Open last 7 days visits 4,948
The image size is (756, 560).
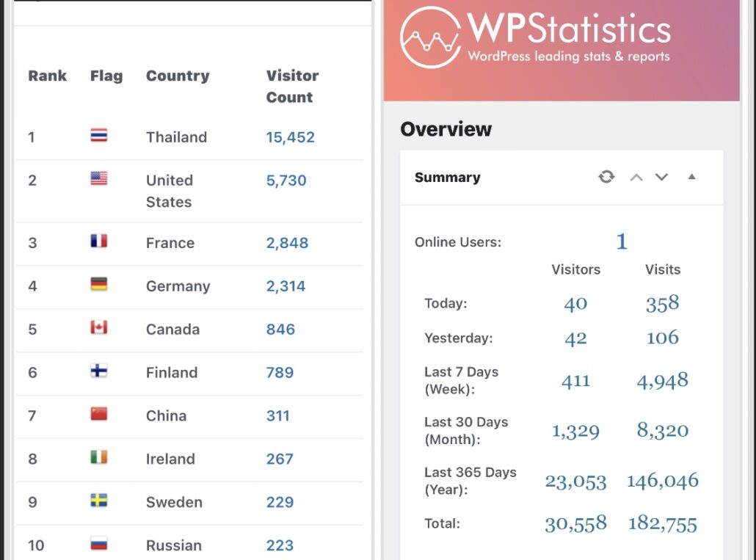click(x=662, y=380)
